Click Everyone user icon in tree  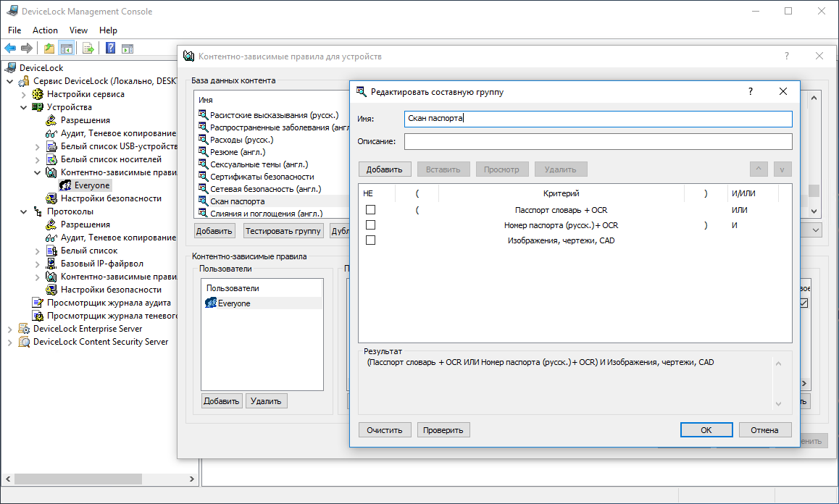click(x=65, y=185)
